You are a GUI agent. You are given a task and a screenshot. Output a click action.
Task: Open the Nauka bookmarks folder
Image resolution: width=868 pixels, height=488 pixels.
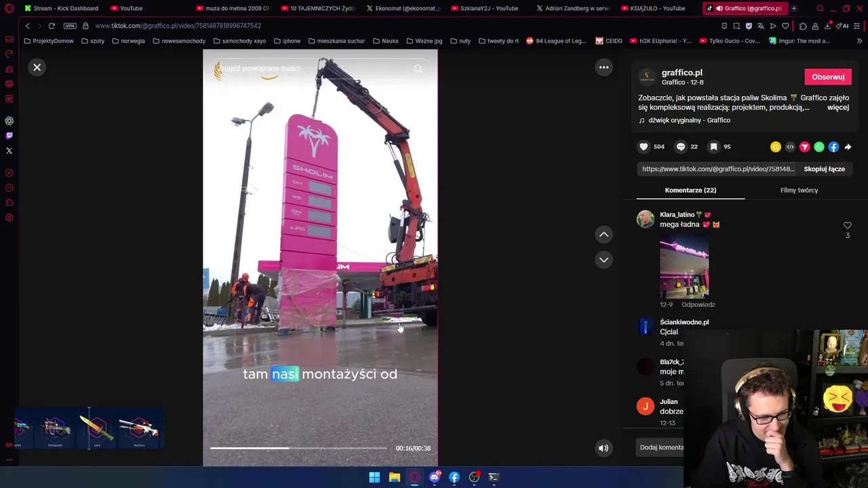(x=385, y=41)
